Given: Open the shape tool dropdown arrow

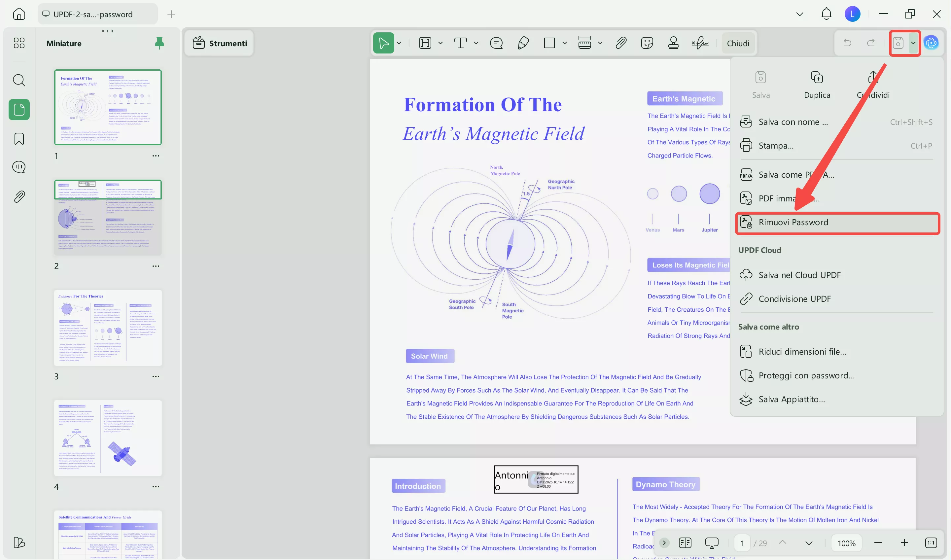Looking at the screenshot, I should 564,43.
